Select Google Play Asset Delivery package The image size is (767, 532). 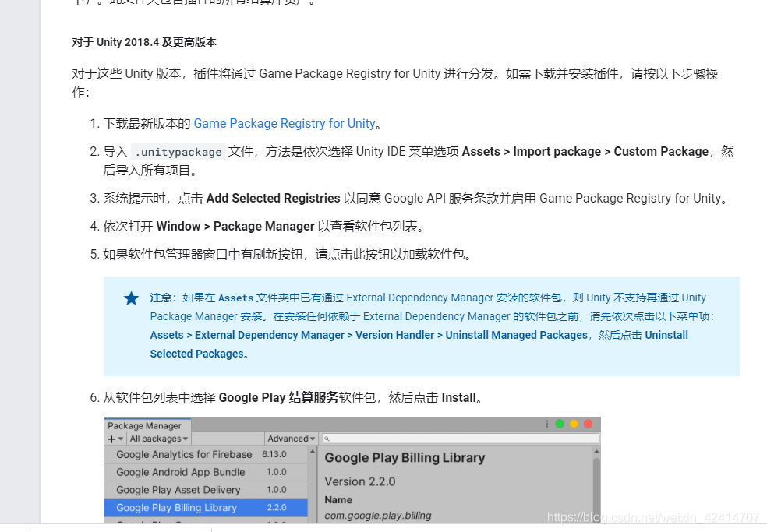206,489
